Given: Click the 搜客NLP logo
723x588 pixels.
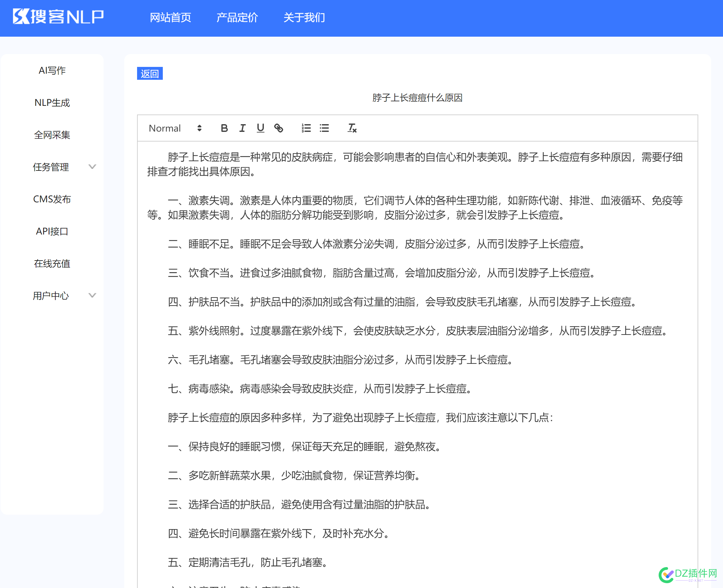Looking at the screenshot, I should click(x=58, y=17).
